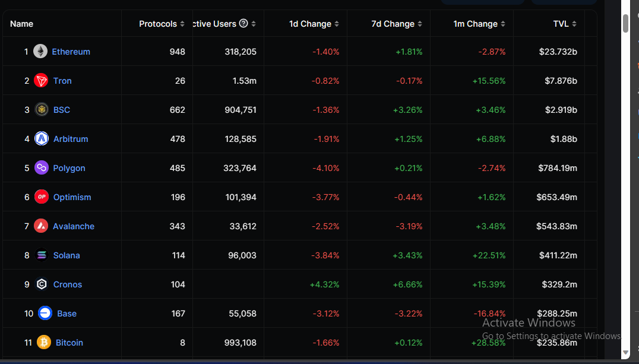Click the page vertical scrollbar thumb
This screenshot has width=639, height=364.
point(625,23)
